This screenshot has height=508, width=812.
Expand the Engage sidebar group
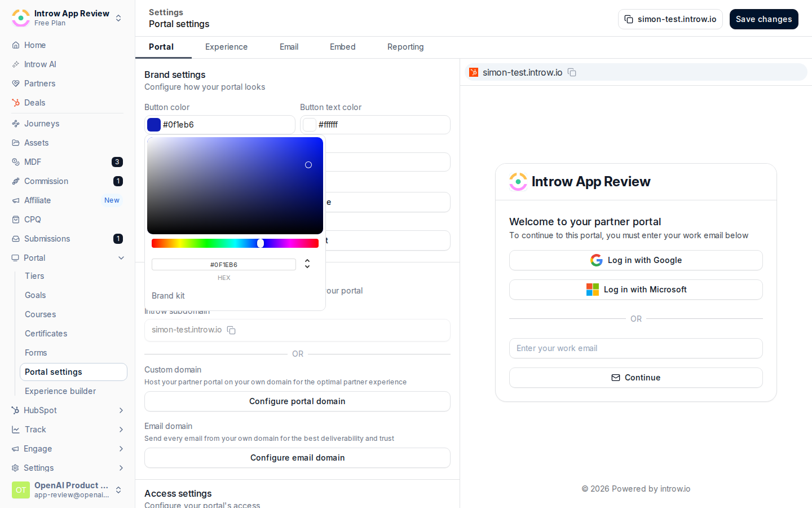[121, 449]
